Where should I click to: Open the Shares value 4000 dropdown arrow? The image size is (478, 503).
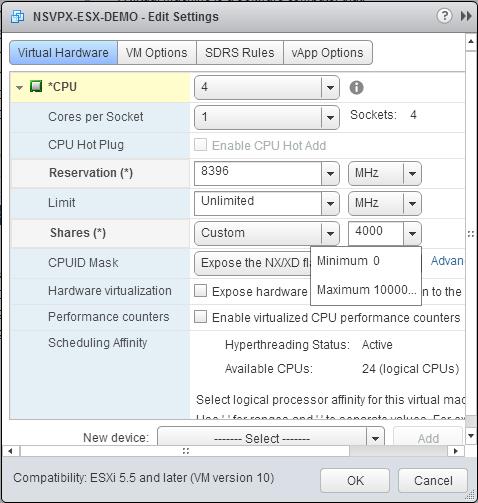coord(412,233)
